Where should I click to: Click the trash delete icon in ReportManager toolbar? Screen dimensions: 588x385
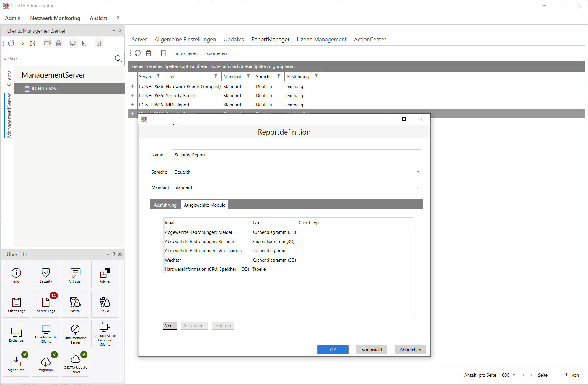click(149, 53)
